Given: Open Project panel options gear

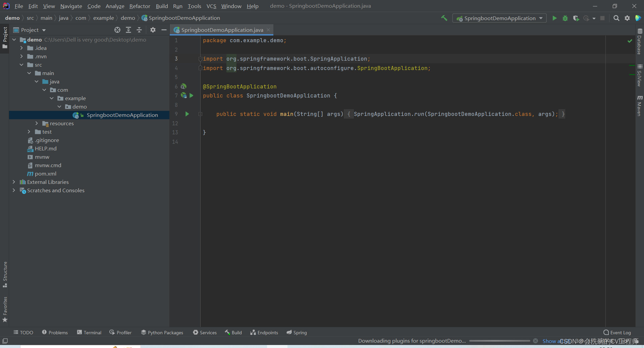Looking at the screenshot, I should [153, 30].
